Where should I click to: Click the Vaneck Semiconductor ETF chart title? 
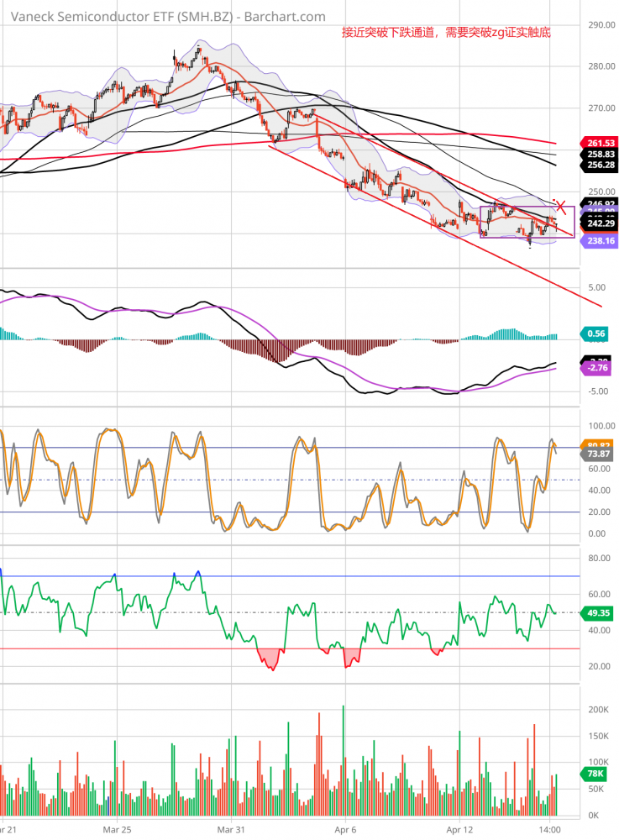tap(164, 16)
